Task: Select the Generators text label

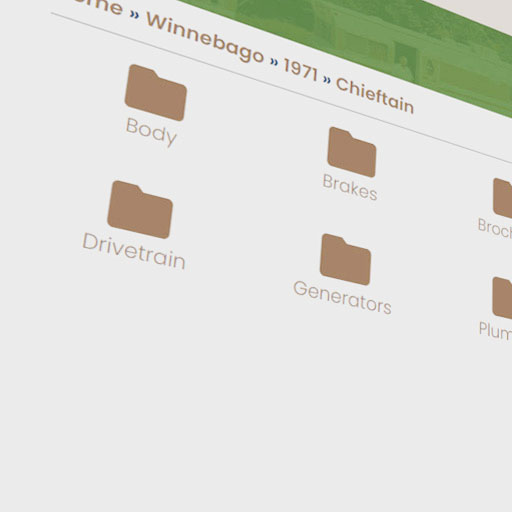Action: point(342,298)
